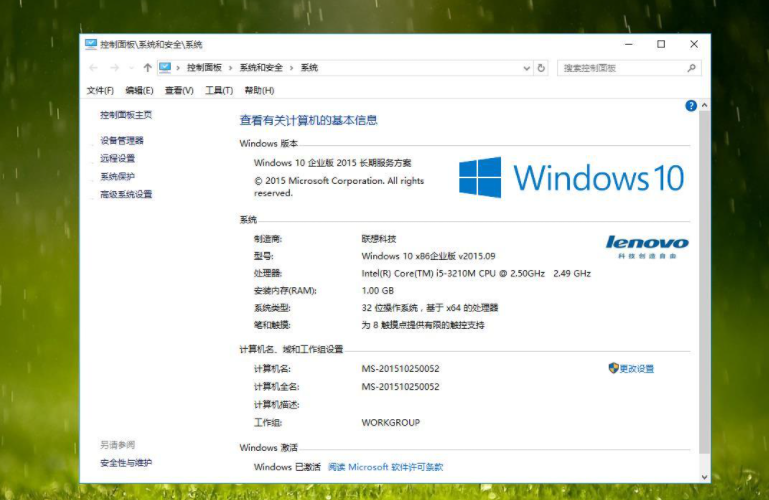Open the 文件(F) menu

100,90
